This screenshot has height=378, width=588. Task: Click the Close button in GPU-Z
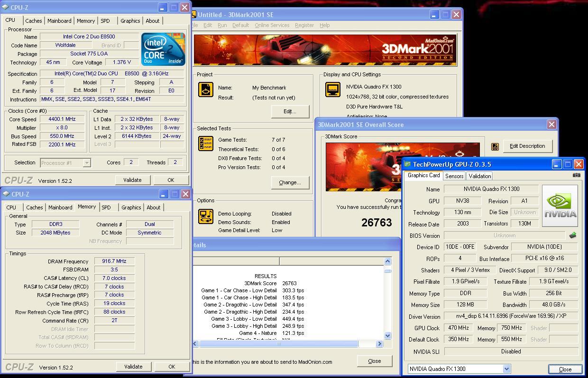pyautogui.click(x=565, y=369)
